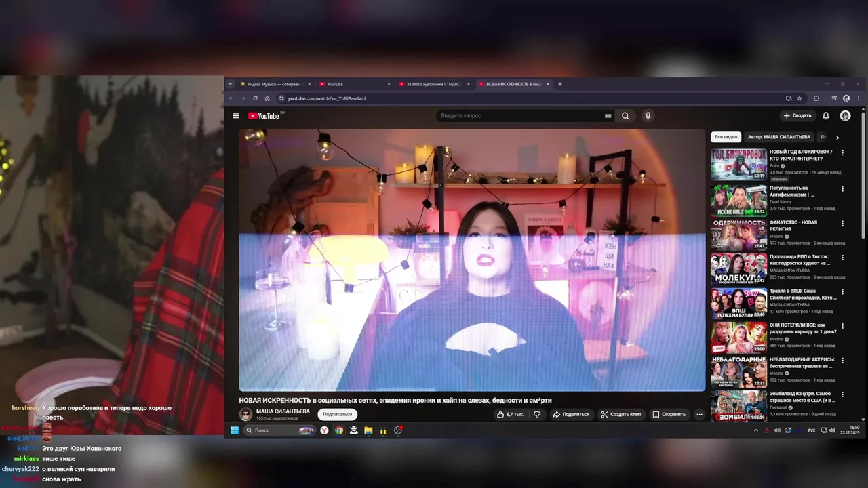This screenshot has height=488, width=868.
Task: Select the Все видео filter chip
Action: (726, 137)
